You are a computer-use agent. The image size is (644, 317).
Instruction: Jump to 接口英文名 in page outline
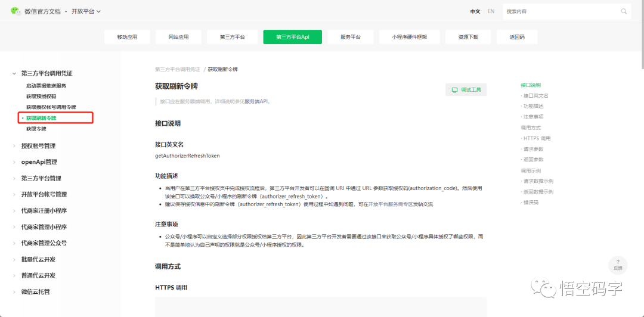[535, 96]
